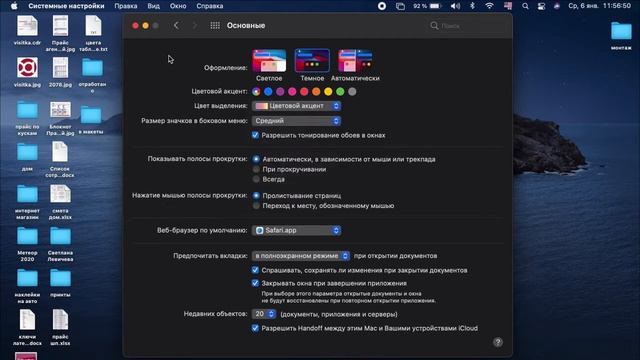Open Spotlight search in menu bar
Screen dimensions: 640x360
[525, 6]
